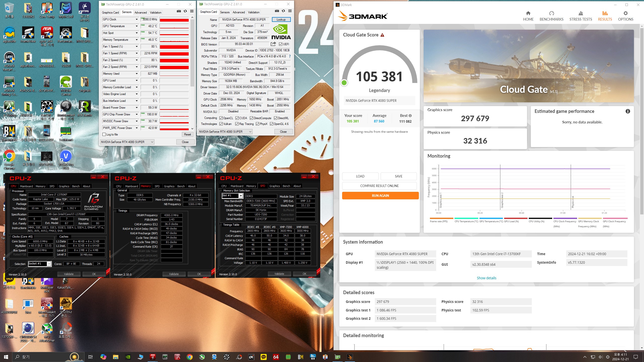This screenshot has width=644, height=362.
Task: Open Bench tab in CPU-Z Memory window
Action: click(181, 186)
